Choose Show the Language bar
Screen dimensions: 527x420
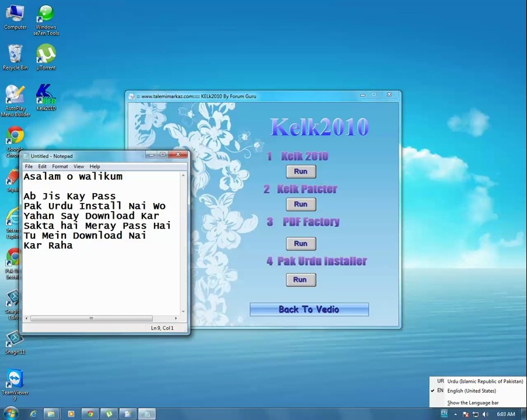tap(477, 402)
